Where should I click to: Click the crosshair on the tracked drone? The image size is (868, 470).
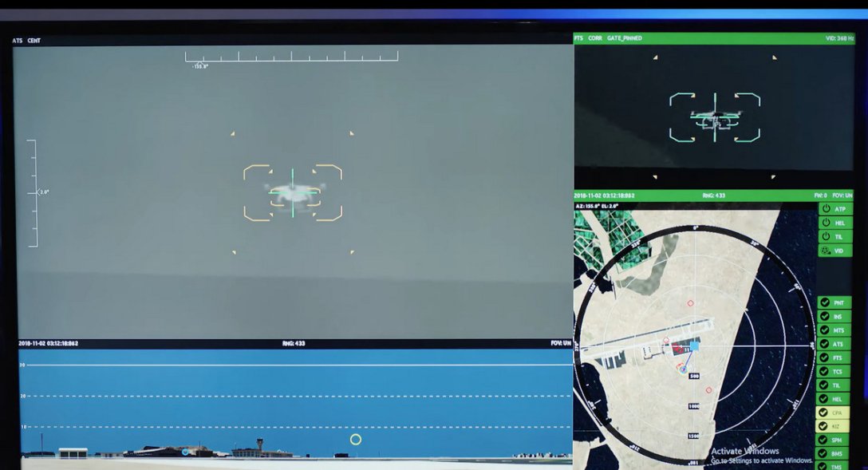tap(292, 192)
